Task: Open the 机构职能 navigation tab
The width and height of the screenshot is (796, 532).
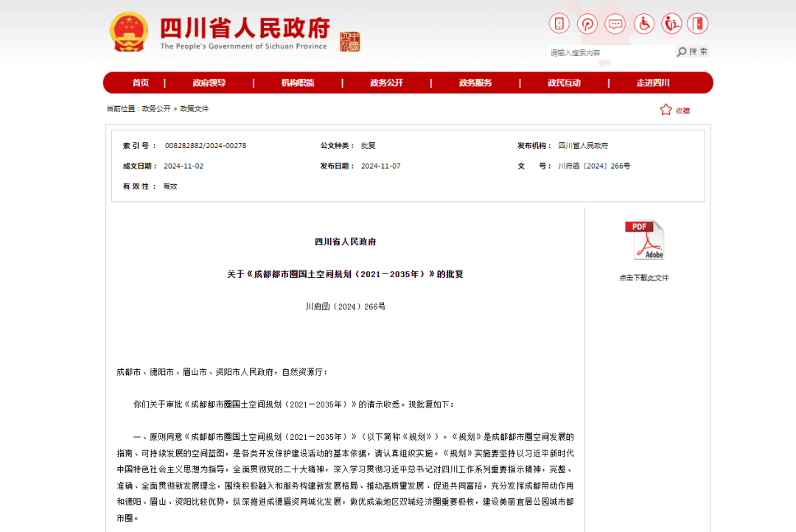Action: (x=298, y=83)
